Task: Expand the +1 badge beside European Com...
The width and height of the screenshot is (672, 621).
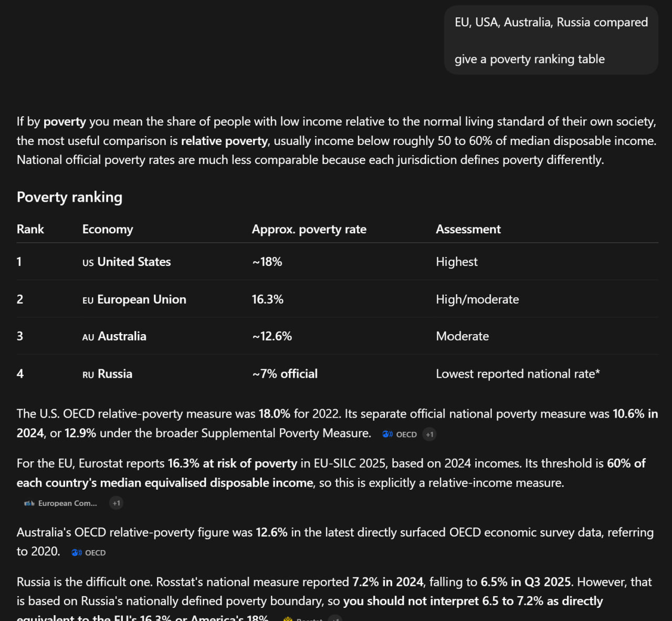Action: pyautogui.click(x=116, y=503)
